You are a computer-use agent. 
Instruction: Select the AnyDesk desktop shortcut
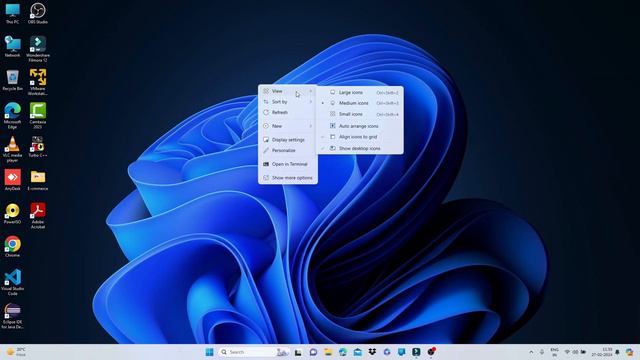[x=12, y=180]
